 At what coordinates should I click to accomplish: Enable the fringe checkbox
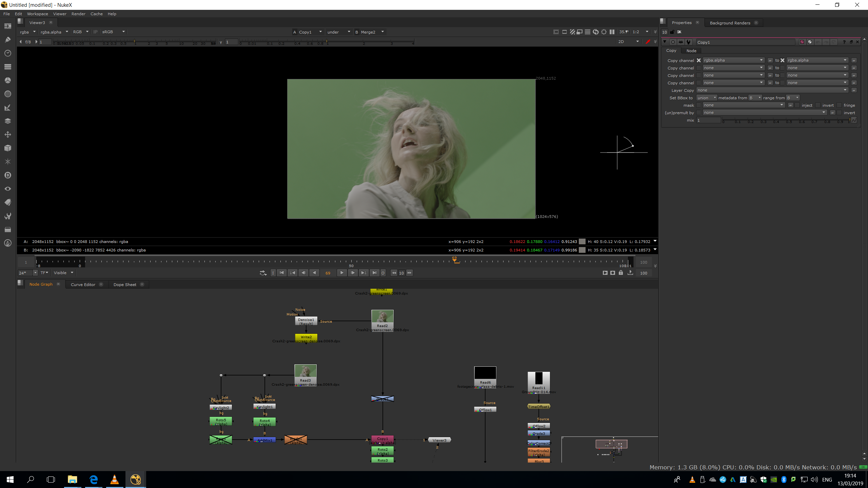(839, 105)
